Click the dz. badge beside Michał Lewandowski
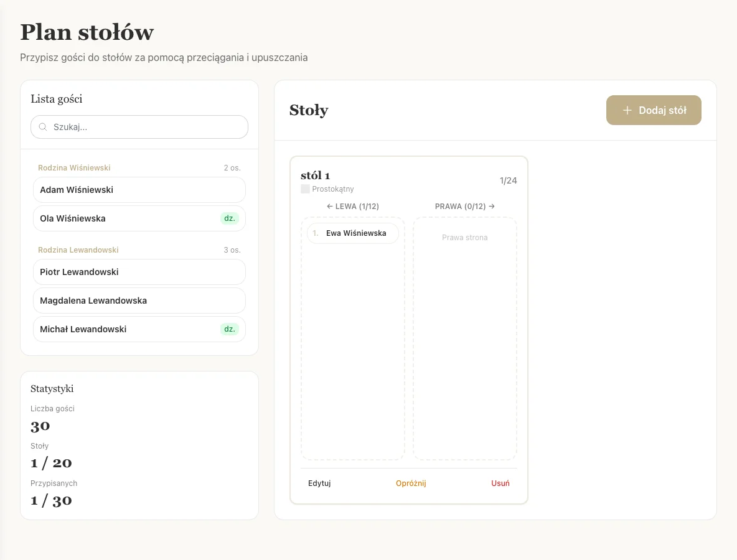The width and height of the screenshot is (737, 560). pyautogui.click(x=230, y=329)
